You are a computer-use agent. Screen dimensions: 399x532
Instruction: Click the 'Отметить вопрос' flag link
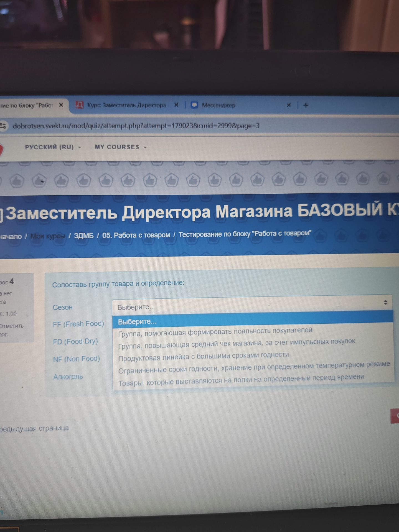pyautogui.click(x=11, y=330)
